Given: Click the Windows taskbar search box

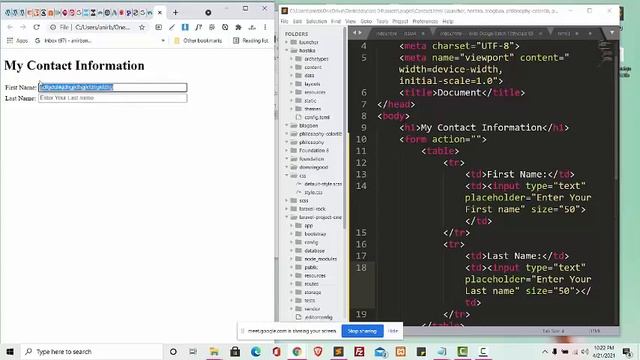Looking at the screenshot, I should [91, 351].
